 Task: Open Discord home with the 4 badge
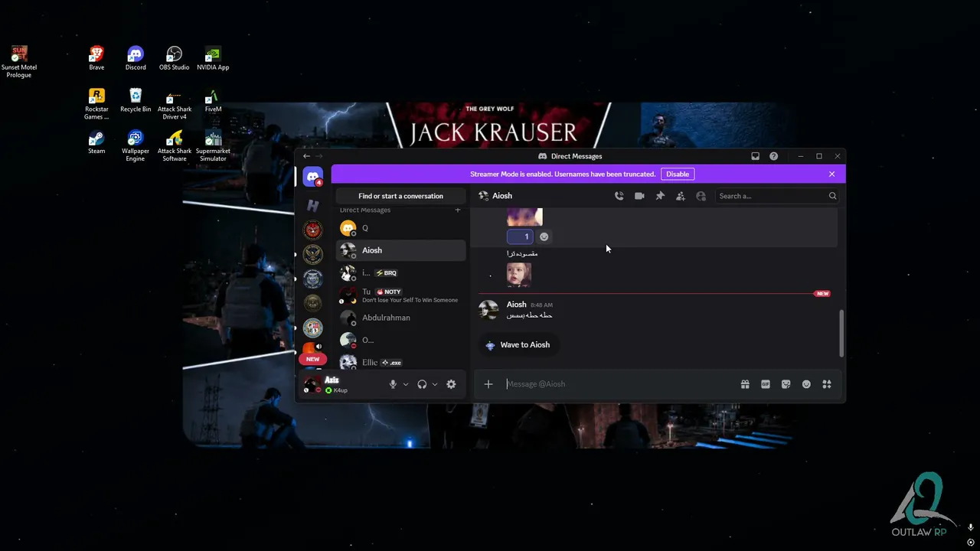coord(312,177)
